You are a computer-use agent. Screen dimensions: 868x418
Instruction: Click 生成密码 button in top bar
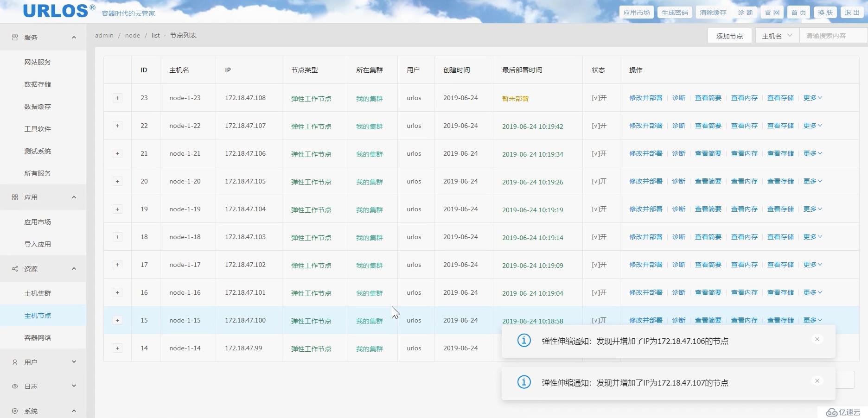coord(675,13)
